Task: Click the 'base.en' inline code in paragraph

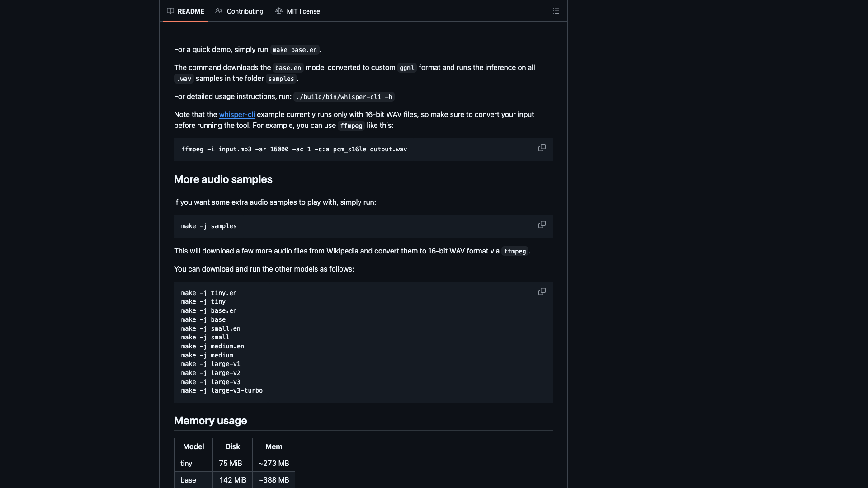Action: tap(288, 68)
